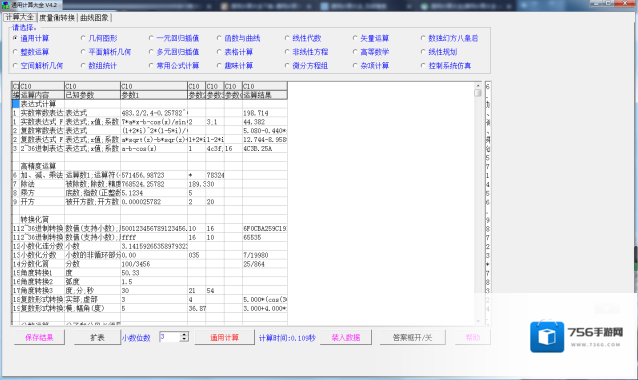This screenshot has width=638, height=380.
Task: Click the 运算内容 column header
Action: point(42,95)
